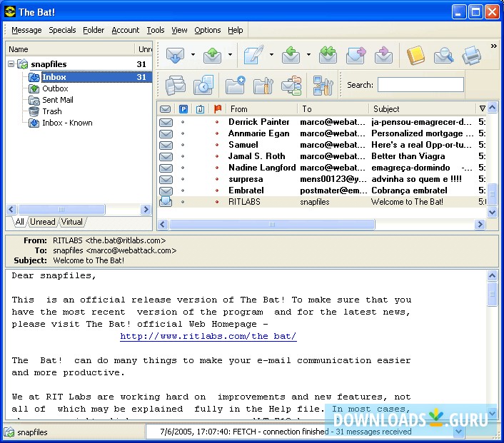Image resolution: width=504 pixels, height=443 pixels.
Task: Open the Specials menu
Action: (x=62, y=30)
